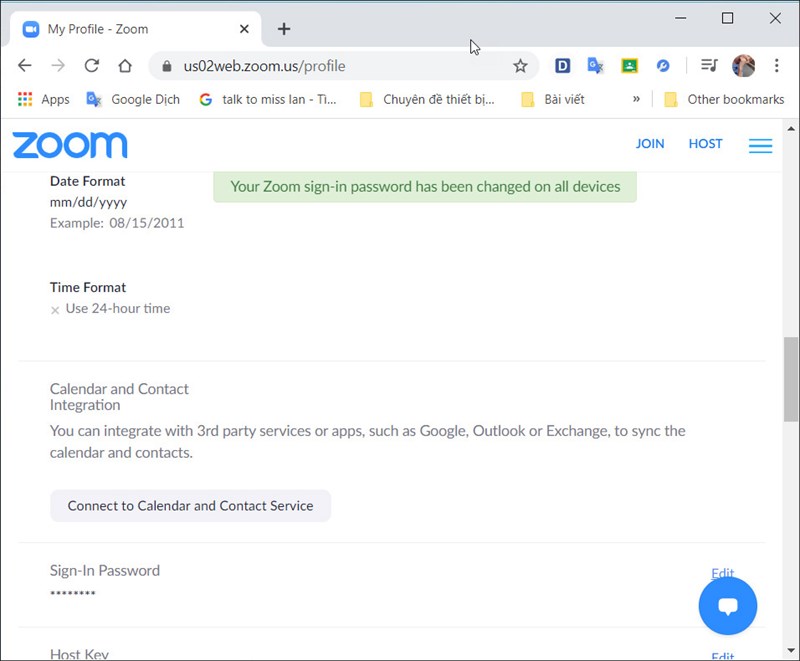
Task: Open a new browser tab
Action: pyautogui.click(x=284, y=29)
